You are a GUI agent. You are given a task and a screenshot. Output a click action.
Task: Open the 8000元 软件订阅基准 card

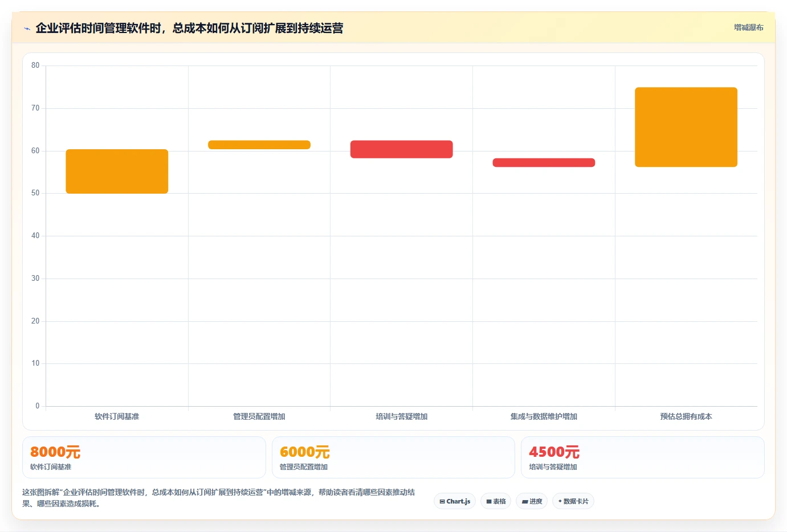click(144, 457)
